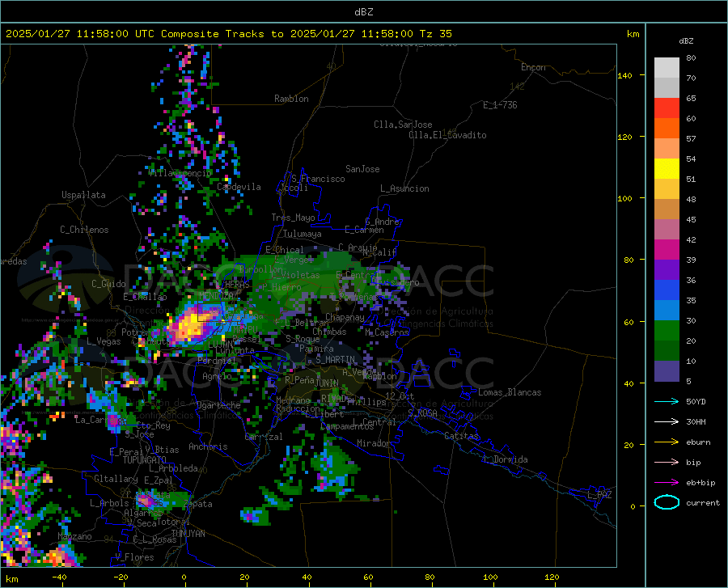
Task: Click the magenta eb+bip arrow legend icon
Action: click(x=667, y=483)
